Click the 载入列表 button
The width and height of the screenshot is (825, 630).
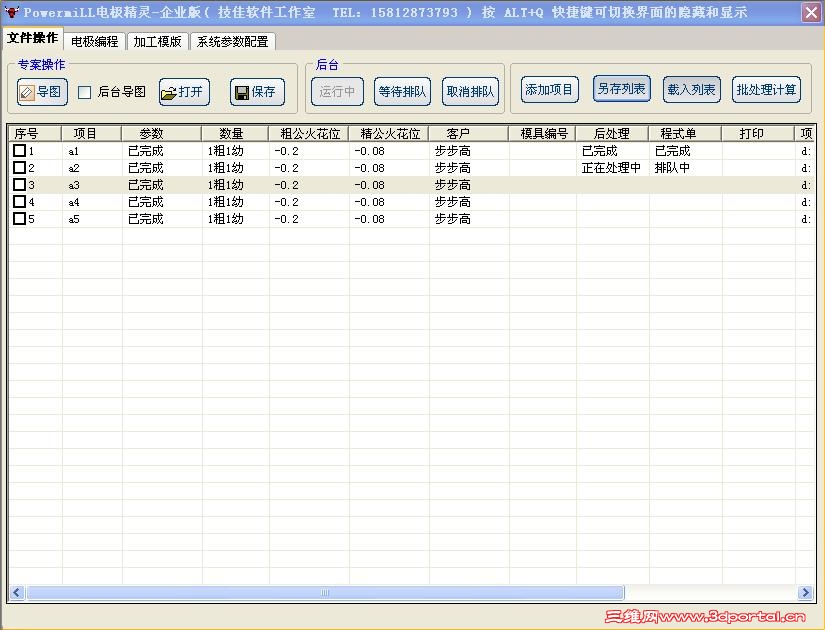tap(692, 89)
